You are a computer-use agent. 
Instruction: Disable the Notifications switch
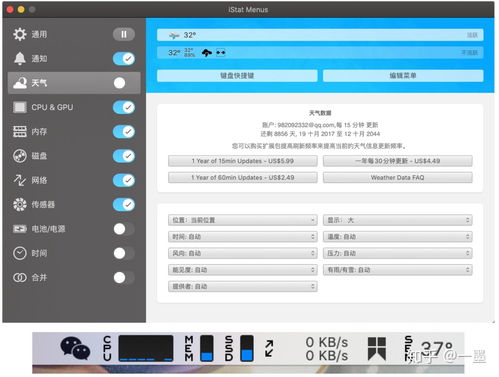(x=124, y=59)
